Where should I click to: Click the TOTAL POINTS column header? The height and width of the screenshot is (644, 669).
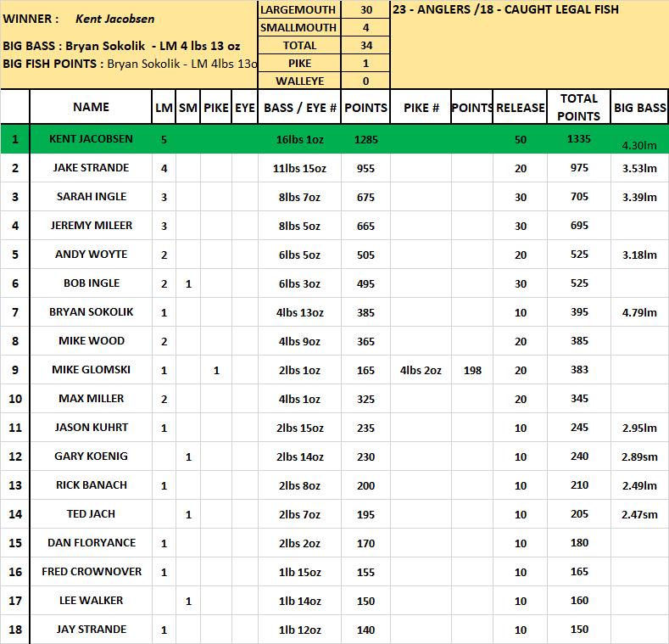pos(578,107)
